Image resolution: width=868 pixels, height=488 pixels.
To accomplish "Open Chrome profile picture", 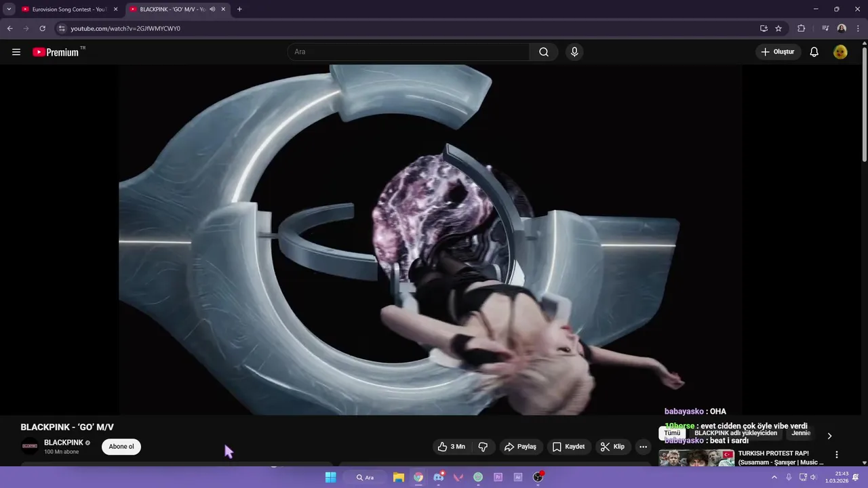I will coord(842,28).
